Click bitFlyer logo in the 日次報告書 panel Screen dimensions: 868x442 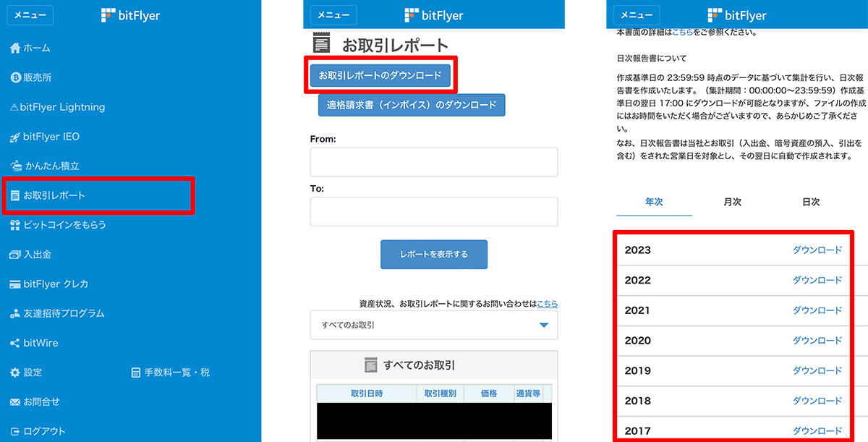737,15
